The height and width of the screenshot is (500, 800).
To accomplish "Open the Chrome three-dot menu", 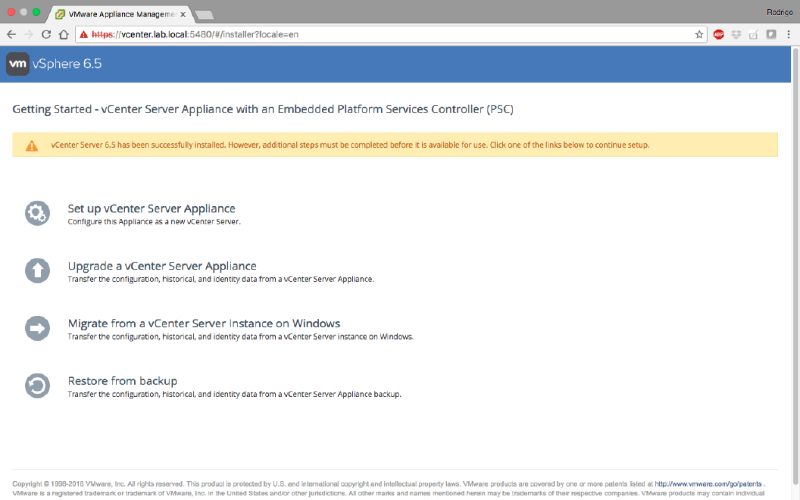I will (x=788, y=34).
